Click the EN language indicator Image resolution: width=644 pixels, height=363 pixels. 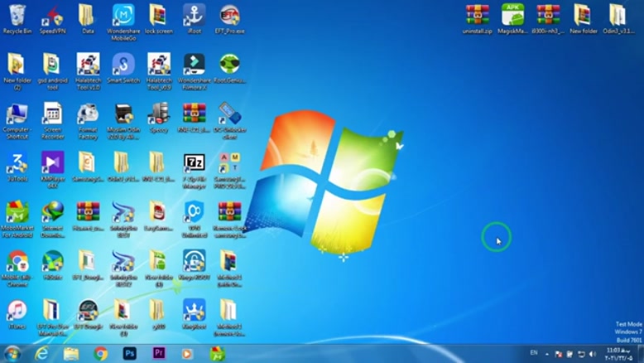coord(534,353)
